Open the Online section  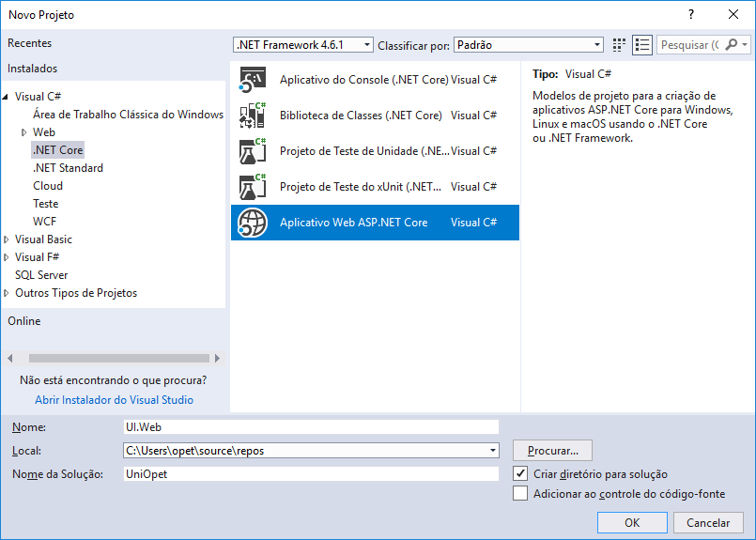pos(24,321)
